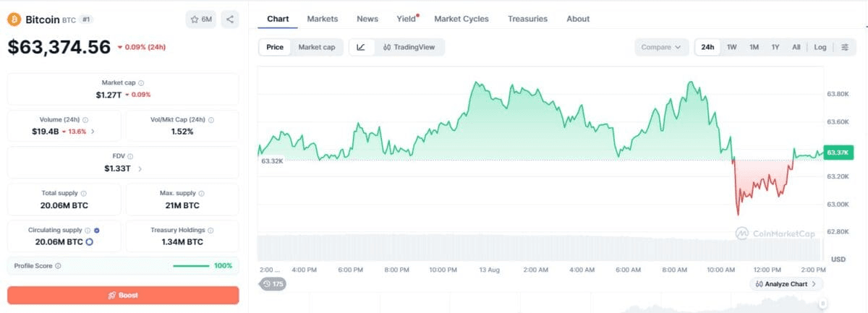Image resolution: width=868 pixels, height=313 pixels.
Task: Open Market cap info tooltip icon
Action: [x=141, y=83]
